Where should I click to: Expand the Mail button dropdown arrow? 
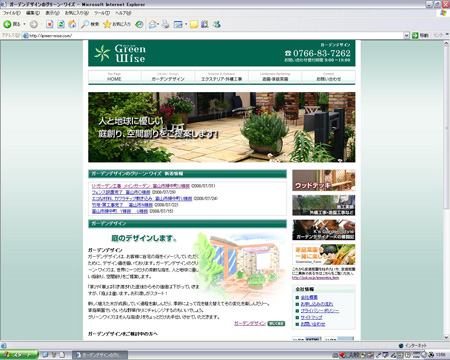click(x=158, y=24)
